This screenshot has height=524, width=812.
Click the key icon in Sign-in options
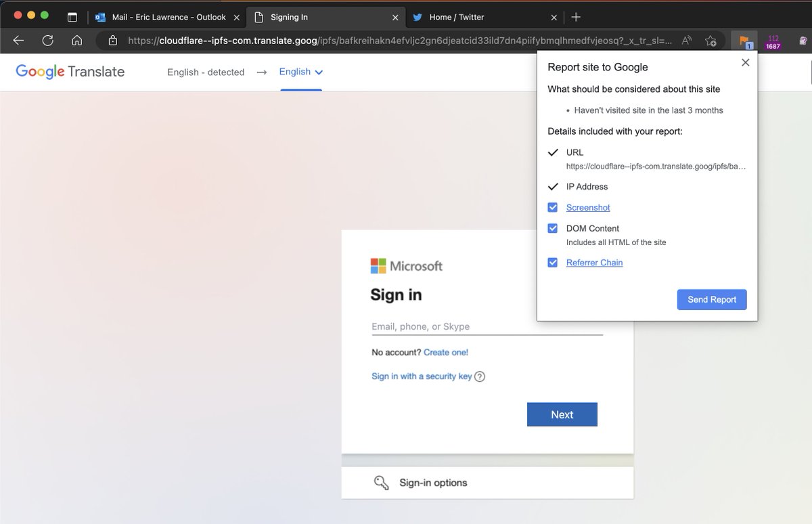tap(382, 483)
